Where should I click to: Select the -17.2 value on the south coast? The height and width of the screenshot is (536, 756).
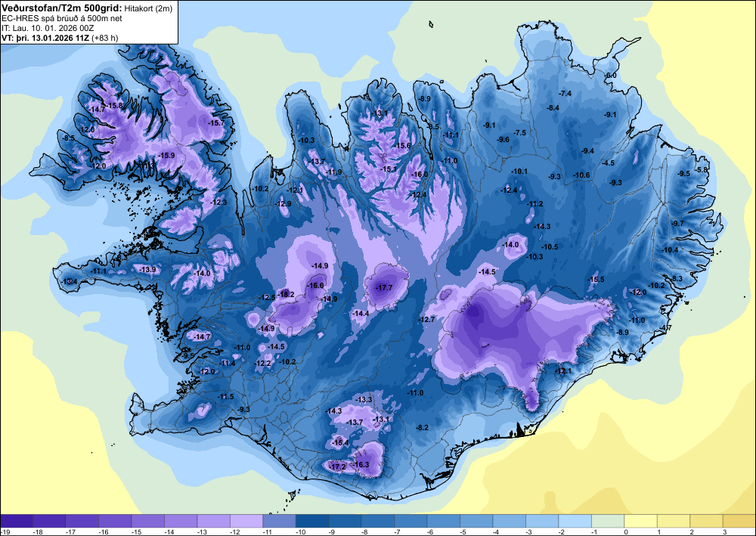(337, 466)
